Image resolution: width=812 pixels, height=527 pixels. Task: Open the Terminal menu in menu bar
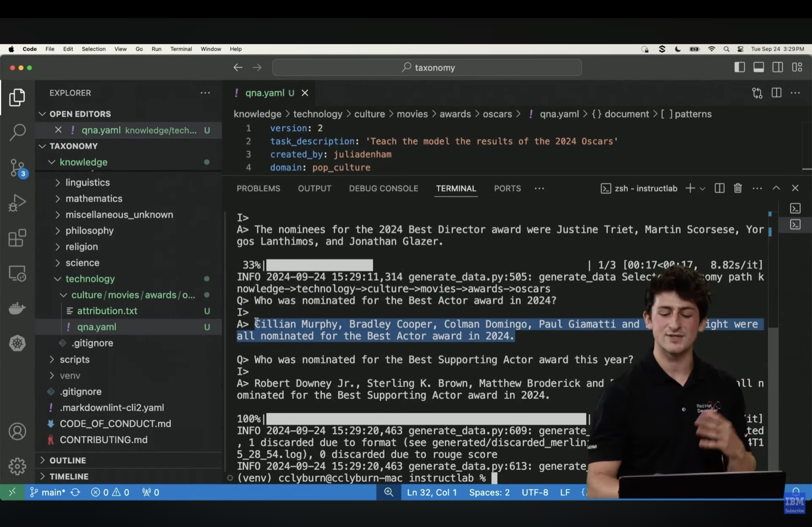(x=181, y=49)
